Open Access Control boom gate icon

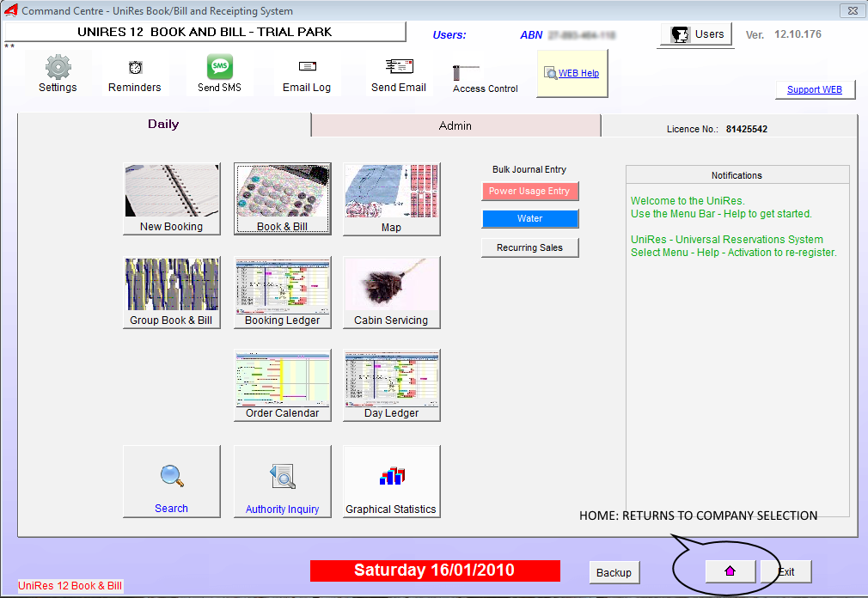coord(485,78)
